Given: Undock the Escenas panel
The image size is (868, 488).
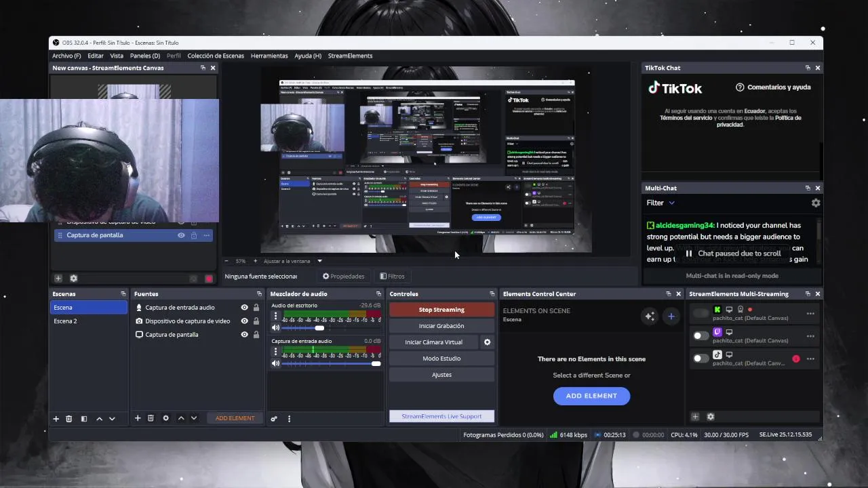Looking at the screenshot, I should point(123,294).
